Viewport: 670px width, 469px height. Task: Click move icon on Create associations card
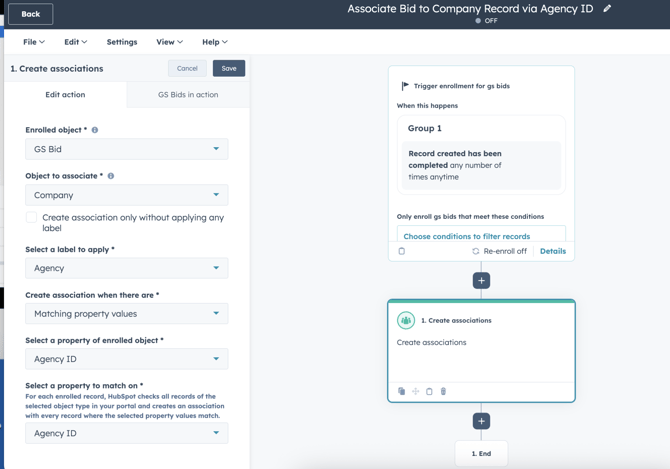point(415,391)
